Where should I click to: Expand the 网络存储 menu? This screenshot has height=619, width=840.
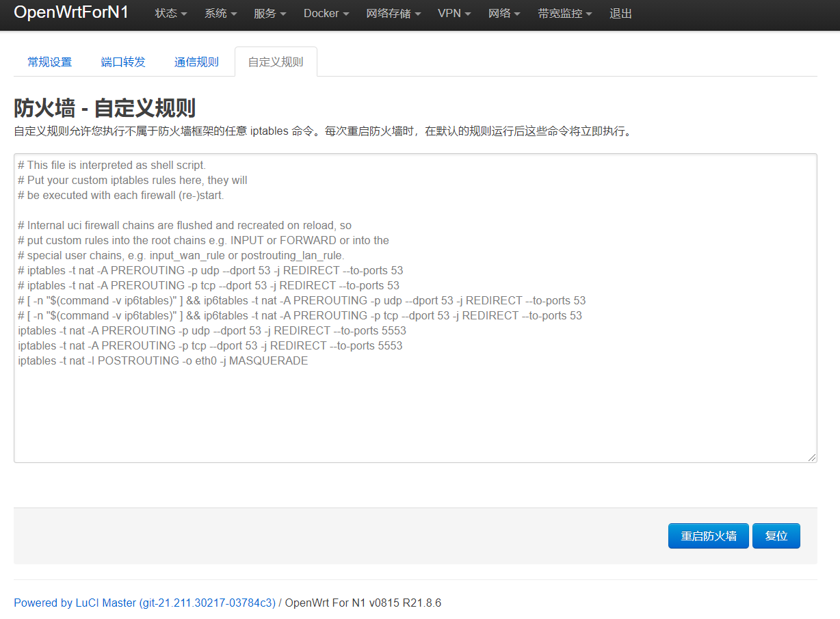pos(393,14)
